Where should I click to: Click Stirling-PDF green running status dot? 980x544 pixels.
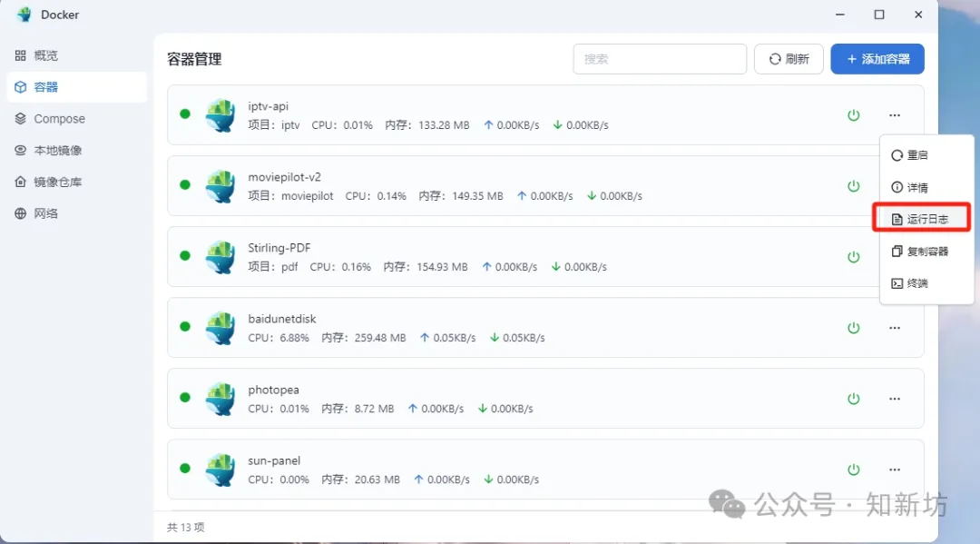[185, 255]
